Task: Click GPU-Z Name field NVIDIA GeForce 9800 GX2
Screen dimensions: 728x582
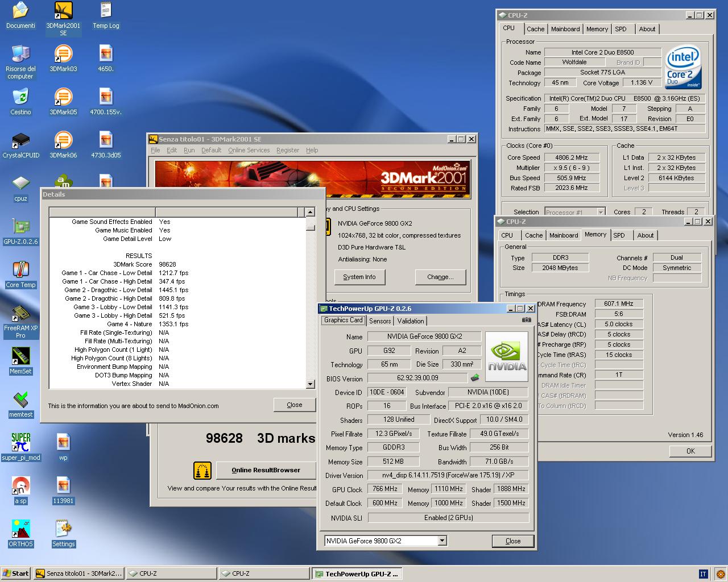Action: tap(424, 336)
